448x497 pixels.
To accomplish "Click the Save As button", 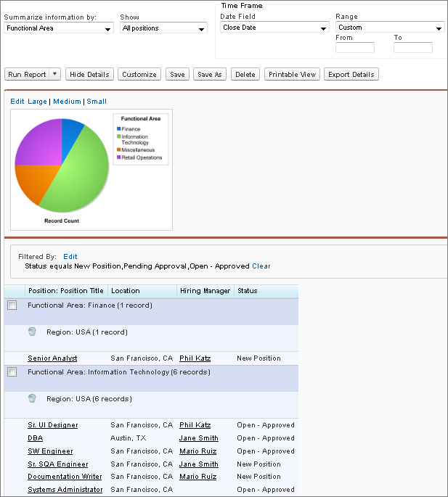I will 210,74.
